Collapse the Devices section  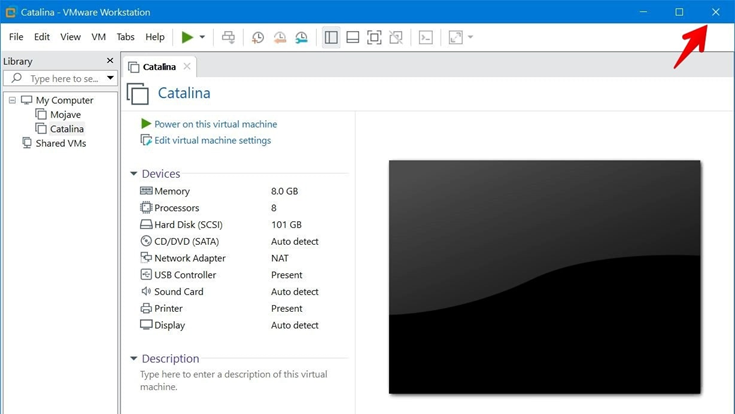134,173
